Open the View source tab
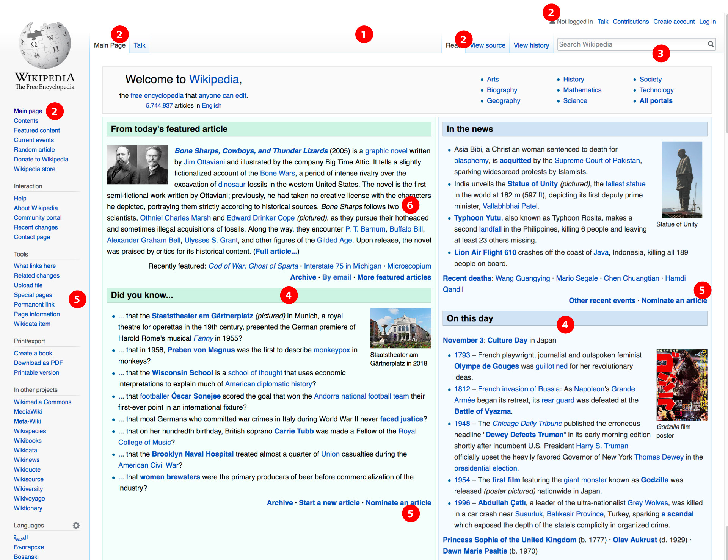Image resolution: width=728 pixels, height=560 pixels. point(487,45)
